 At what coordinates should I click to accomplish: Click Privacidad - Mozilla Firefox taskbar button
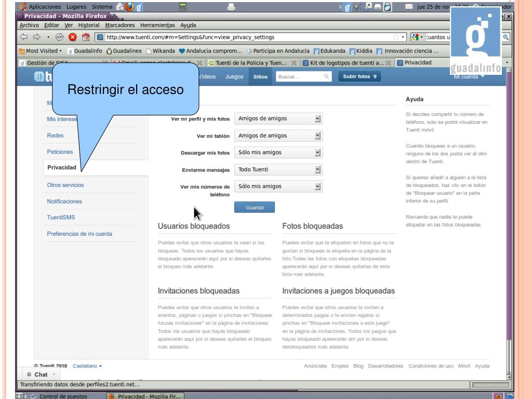click(145, 396)
